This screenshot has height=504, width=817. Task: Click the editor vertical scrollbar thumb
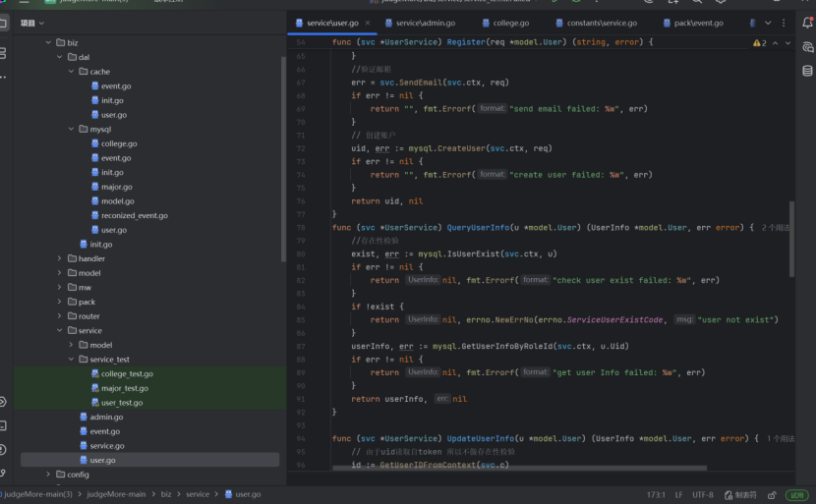[x=791, y=240]
